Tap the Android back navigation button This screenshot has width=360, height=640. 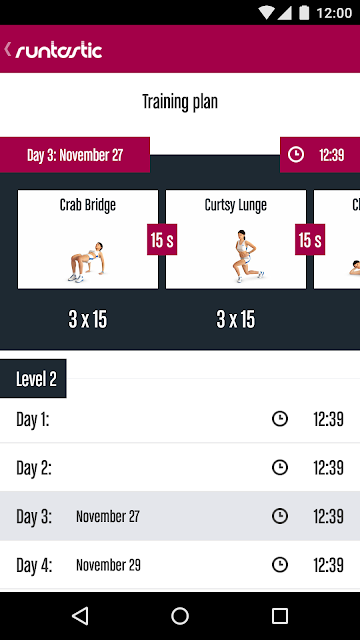pyautogui.click(x=80, y=616)
